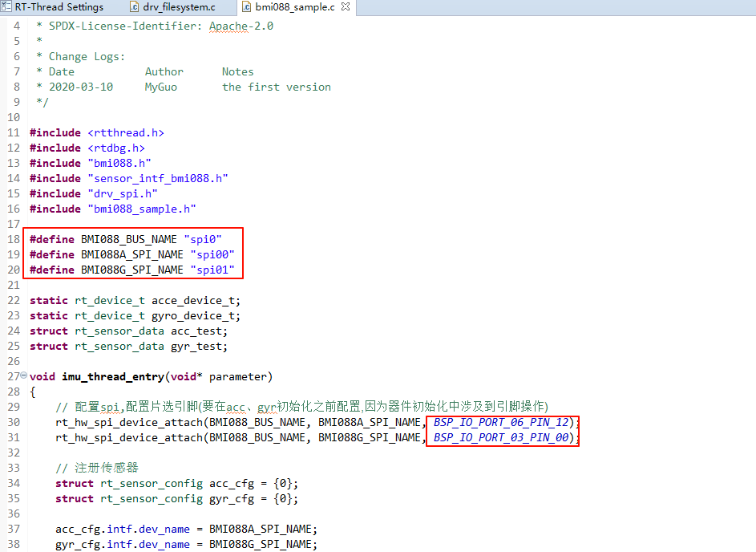Click line number 18 in the gutter
This screenshot has width=756, height=552.
coord(14,239)
